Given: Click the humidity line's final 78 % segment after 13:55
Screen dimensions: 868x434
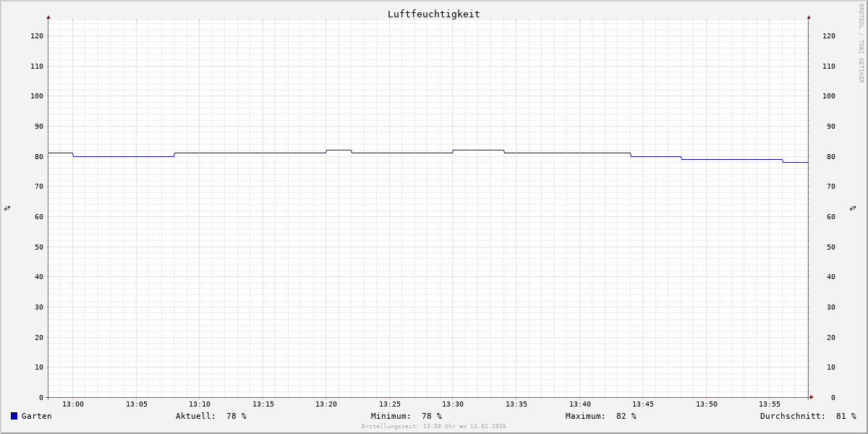Looking at the screenshot, I should [796, 162].
